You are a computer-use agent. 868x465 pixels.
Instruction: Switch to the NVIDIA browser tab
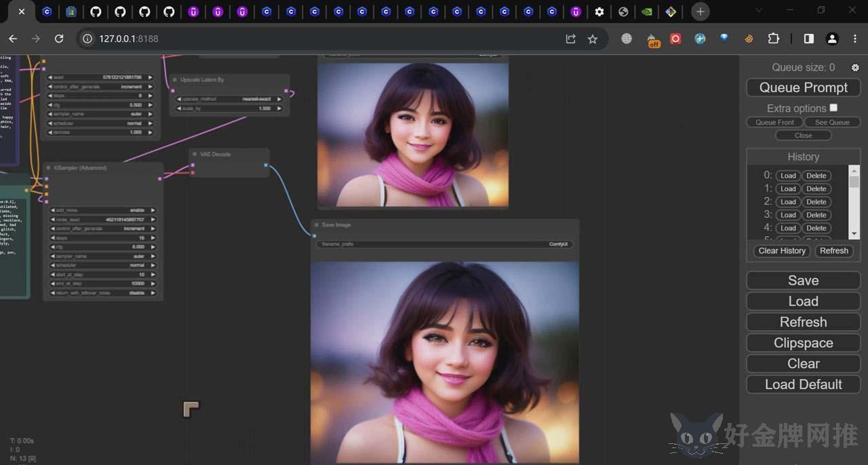pos(647,12)
